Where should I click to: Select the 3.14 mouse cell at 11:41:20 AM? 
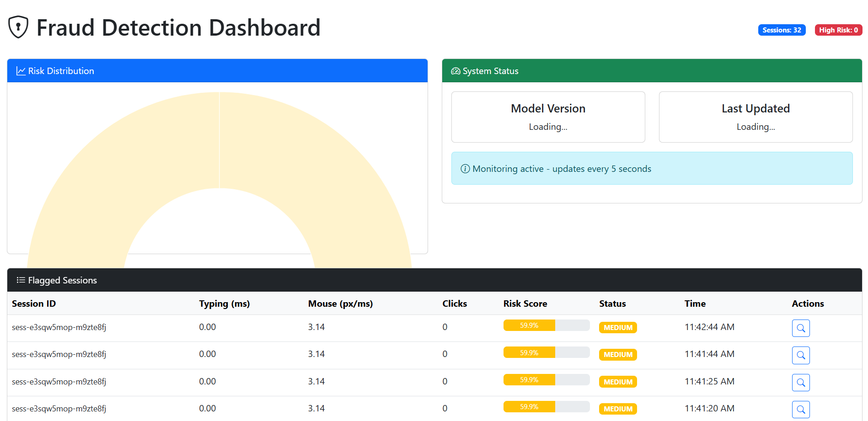pos(316,408)
